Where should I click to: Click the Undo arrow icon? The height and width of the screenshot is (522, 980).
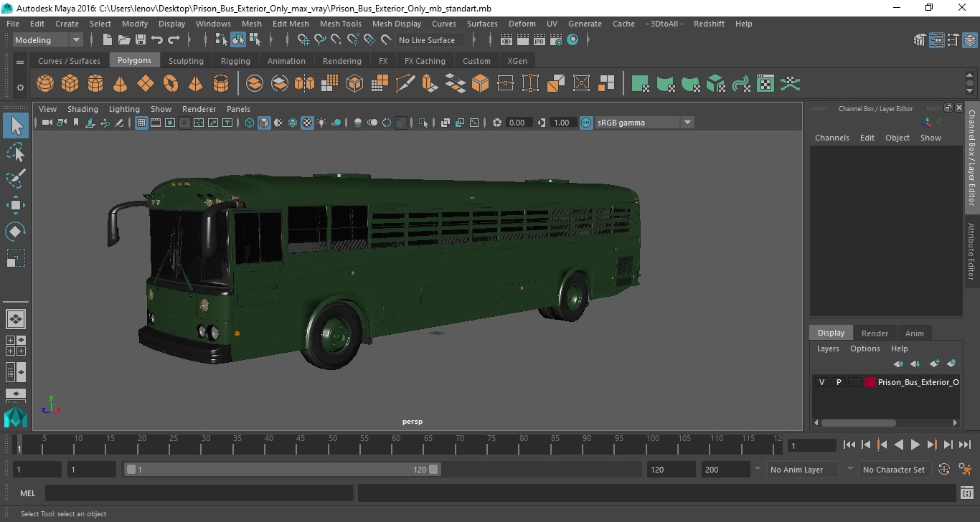[157, 40]
